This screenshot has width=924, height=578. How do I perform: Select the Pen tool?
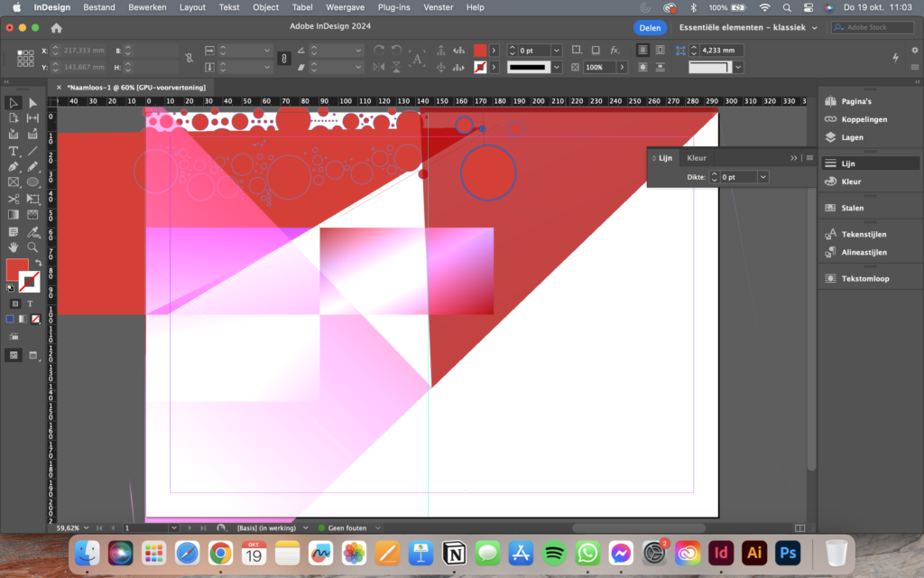click(13, 167)
